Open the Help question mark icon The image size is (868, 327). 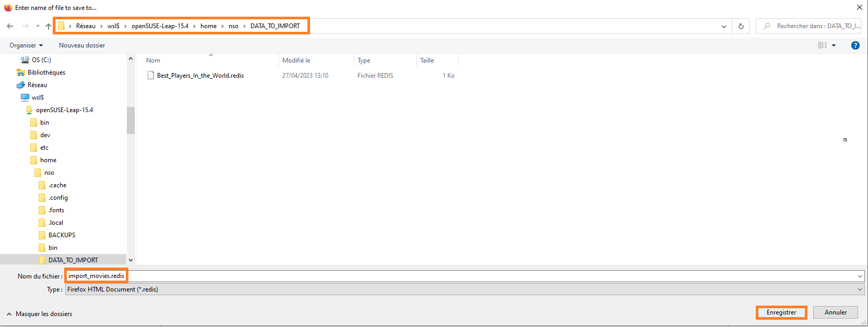[855, 45]
